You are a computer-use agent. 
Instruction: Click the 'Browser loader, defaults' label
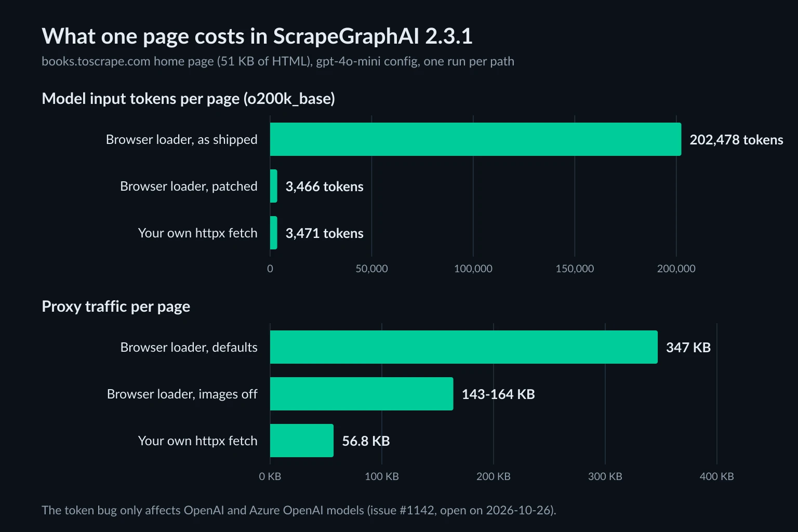tap(189, 347)
